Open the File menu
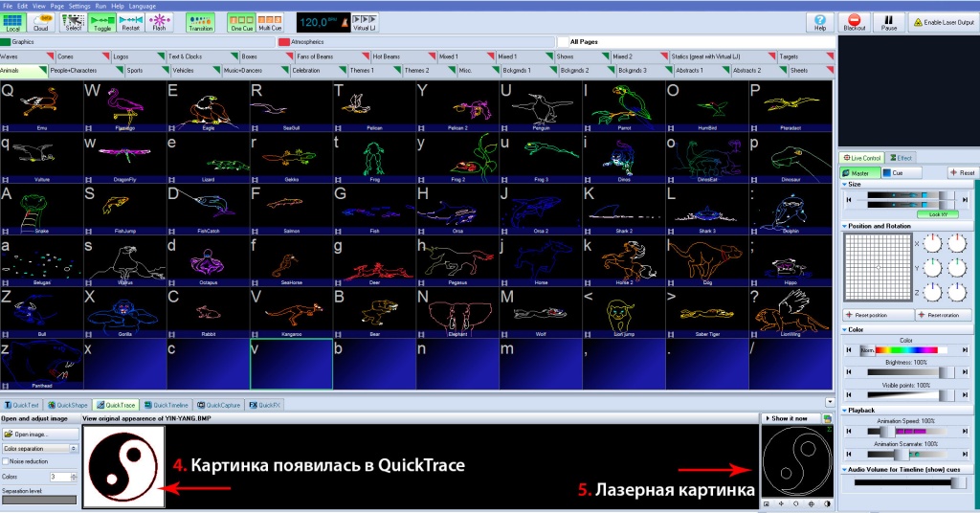The image size is (980, 513). [x=8, y=6]
